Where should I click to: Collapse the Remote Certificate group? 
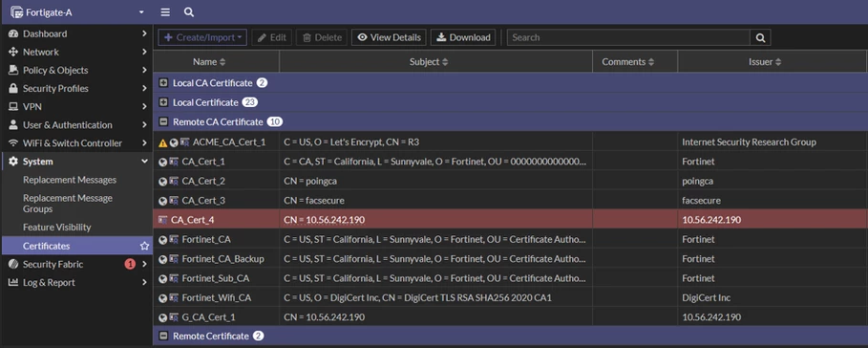[x=163, y=336]
